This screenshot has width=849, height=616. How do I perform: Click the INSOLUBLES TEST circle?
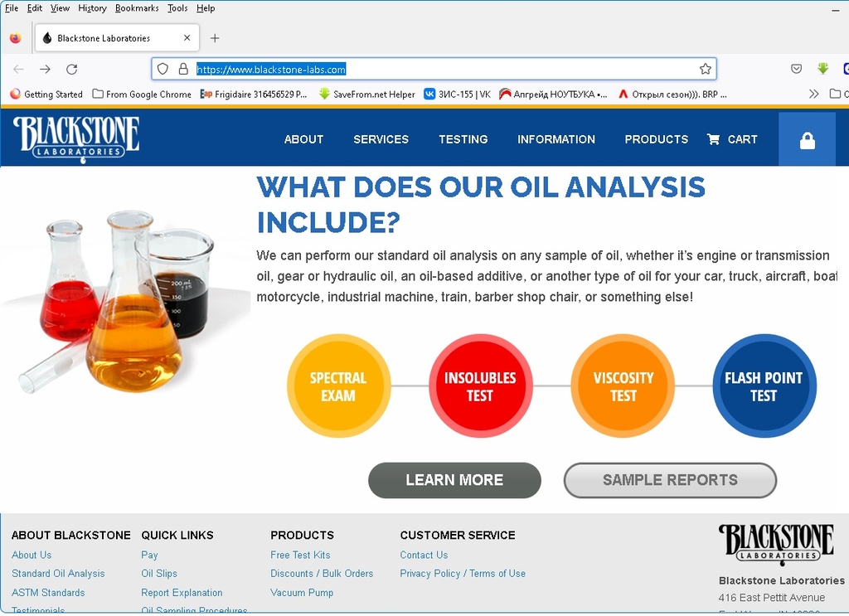480,386
